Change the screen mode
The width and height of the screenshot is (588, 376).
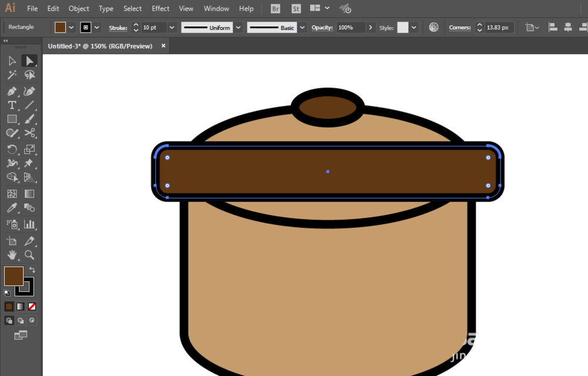click(x=21, y=335)
